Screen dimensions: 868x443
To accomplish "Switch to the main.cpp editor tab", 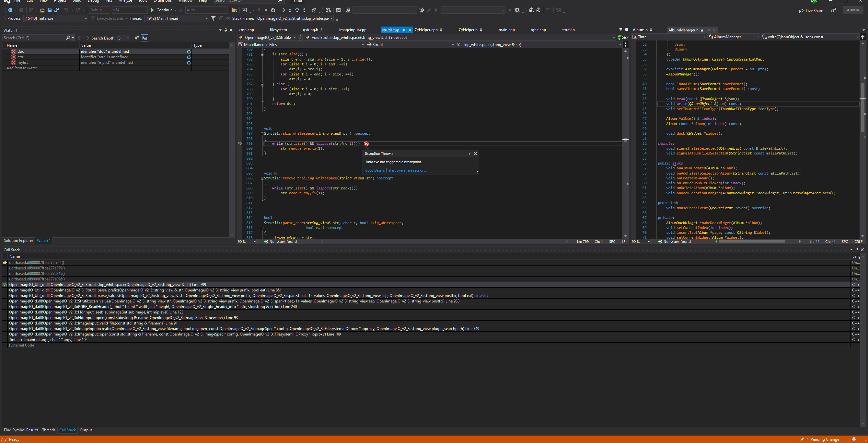I will pos(506,30).
